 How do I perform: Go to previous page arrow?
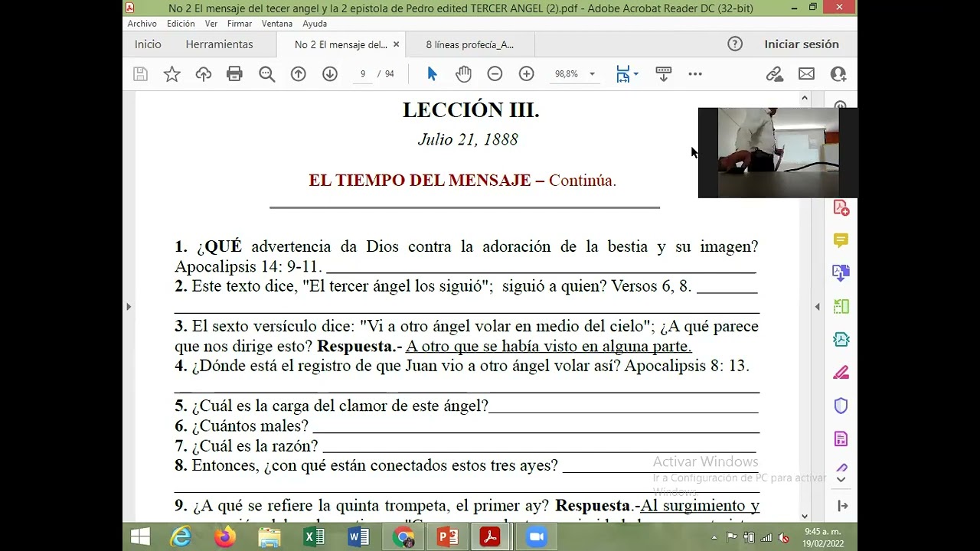(x=299, y=74)
